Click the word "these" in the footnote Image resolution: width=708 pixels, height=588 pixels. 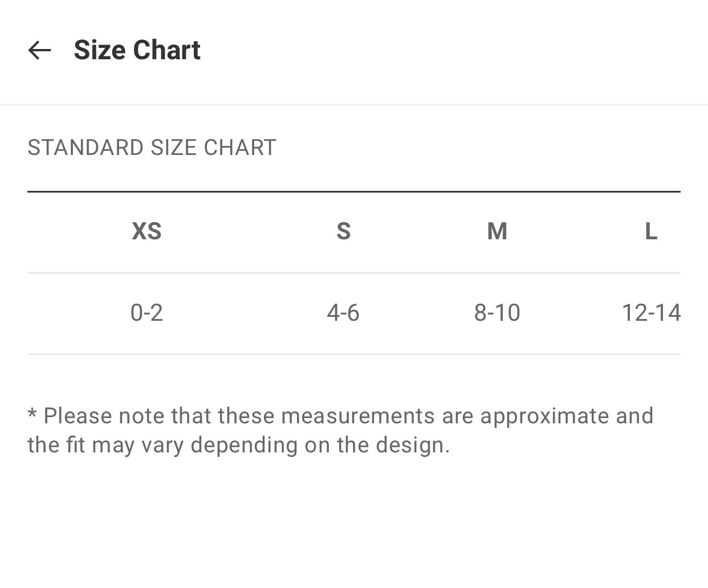246,416
